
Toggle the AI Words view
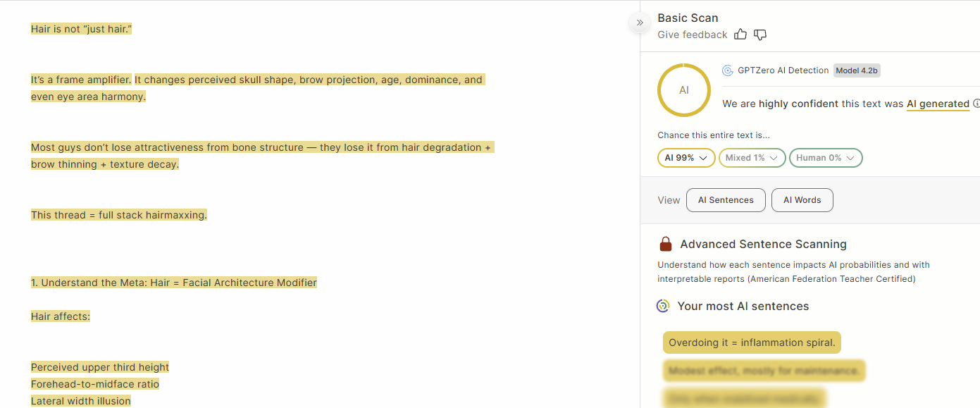click(802, 200)
